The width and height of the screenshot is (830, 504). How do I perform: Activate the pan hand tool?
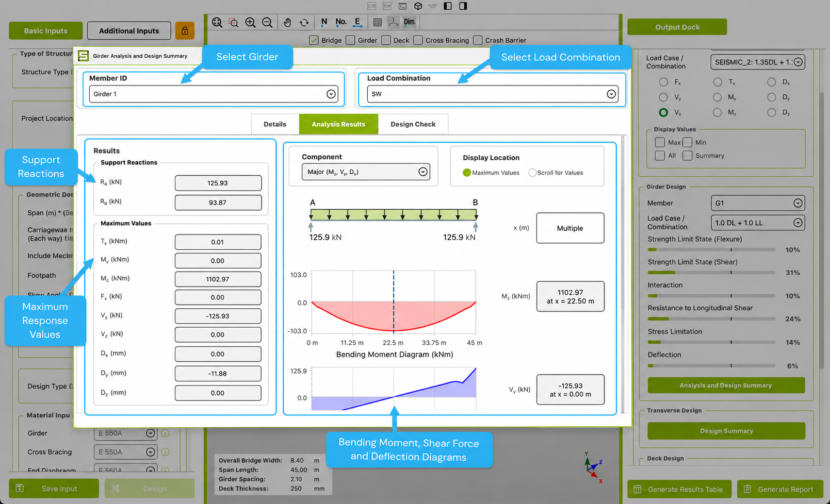pyautogui.click(x=287, y=22)
